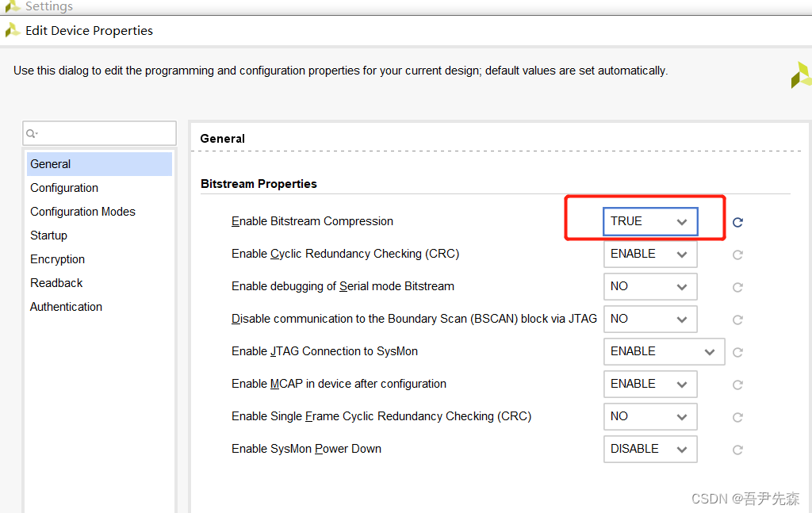Click the Enable SysMon Power Down label

click(307, 450)
